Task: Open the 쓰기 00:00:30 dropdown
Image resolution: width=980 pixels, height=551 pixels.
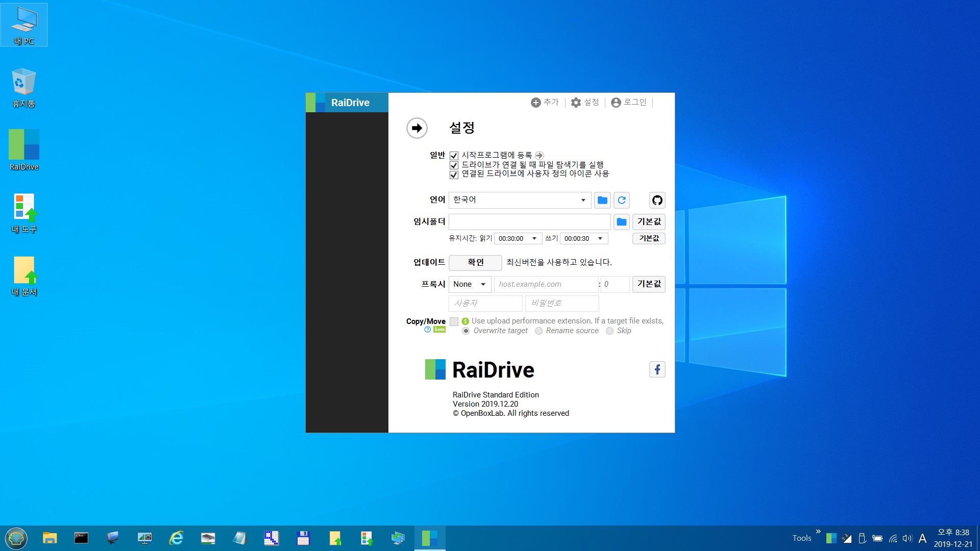Action: click(x=584, y=238)
